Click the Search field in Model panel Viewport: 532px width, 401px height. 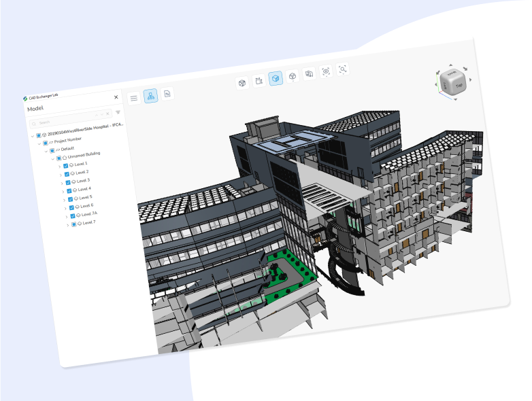(x=71, y=119)
